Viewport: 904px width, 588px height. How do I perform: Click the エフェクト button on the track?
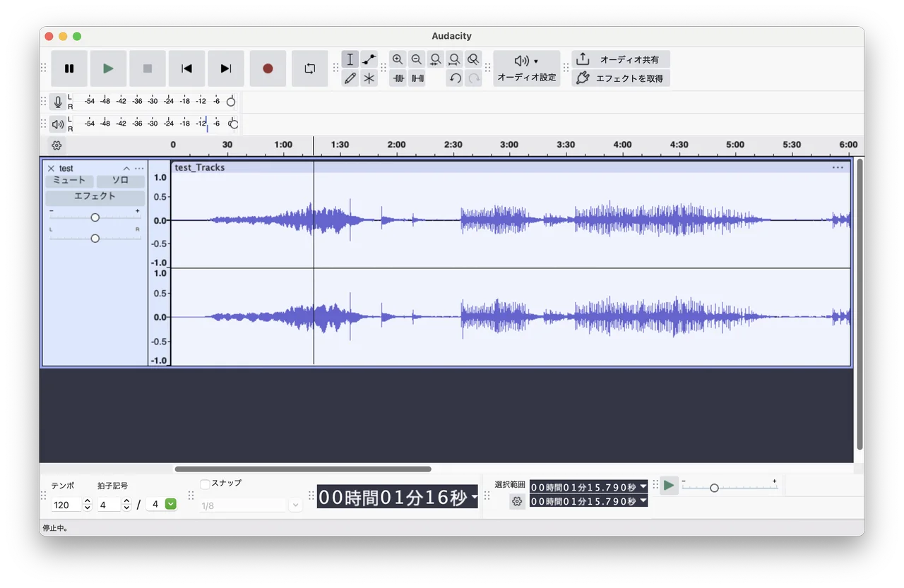[x=95, y=197]
